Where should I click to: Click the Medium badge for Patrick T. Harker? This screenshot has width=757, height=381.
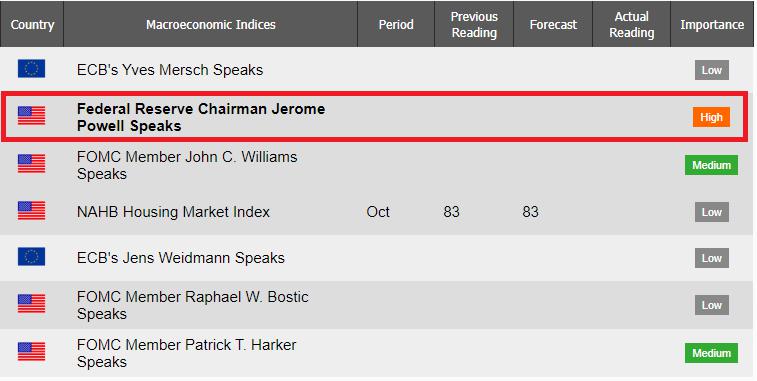point(711,353)
